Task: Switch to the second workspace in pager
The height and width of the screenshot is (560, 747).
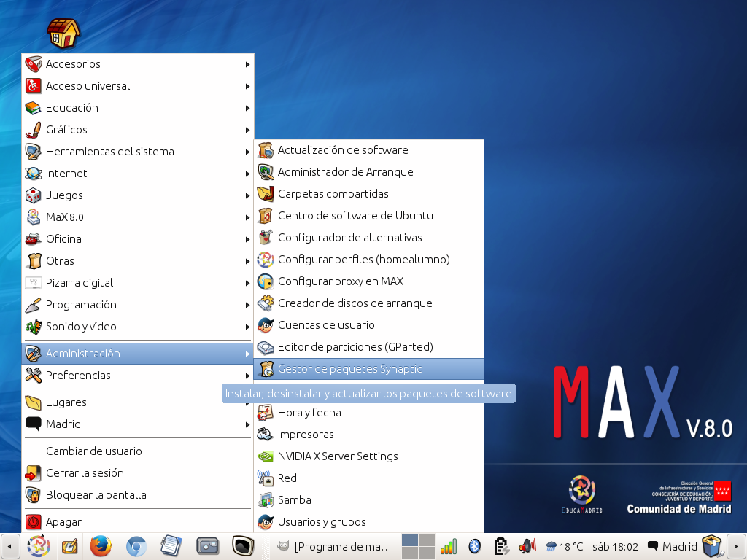Action: (x=427, y=540)
